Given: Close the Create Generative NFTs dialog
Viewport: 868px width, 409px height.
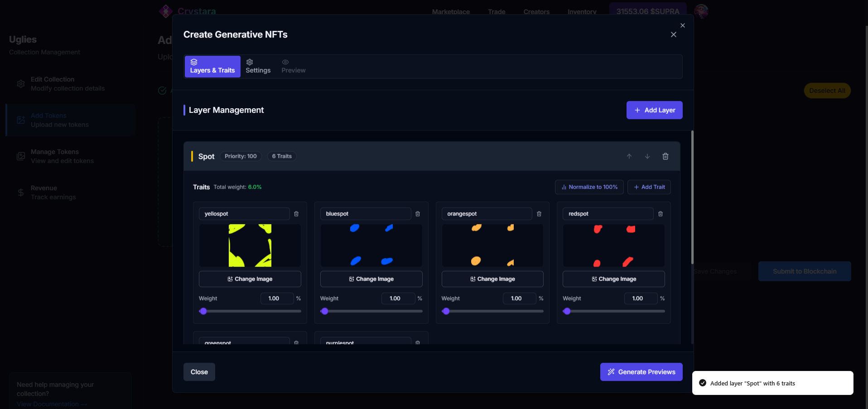Looking at the screenshot, I should coord(673,35).
